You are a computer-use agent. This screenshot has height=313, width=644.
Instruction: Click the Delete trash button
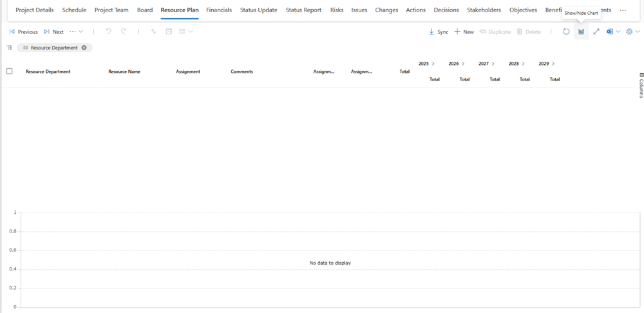pos(529,32)
